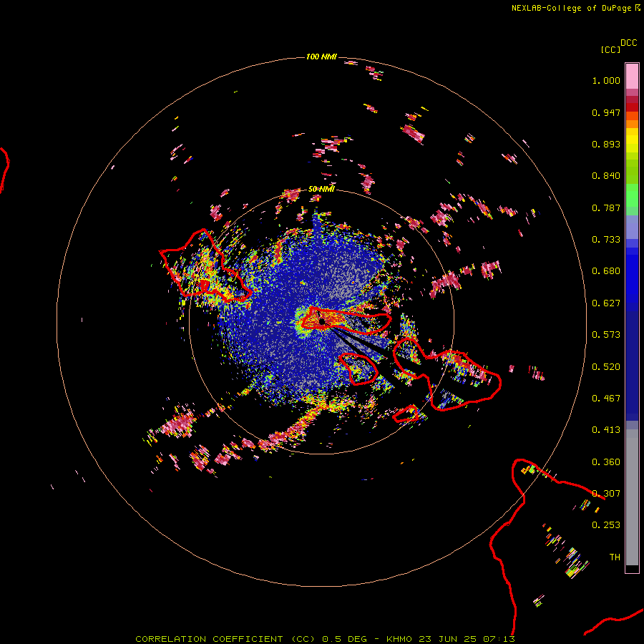Click the 0.307 legend value

(x=606, y=494)
